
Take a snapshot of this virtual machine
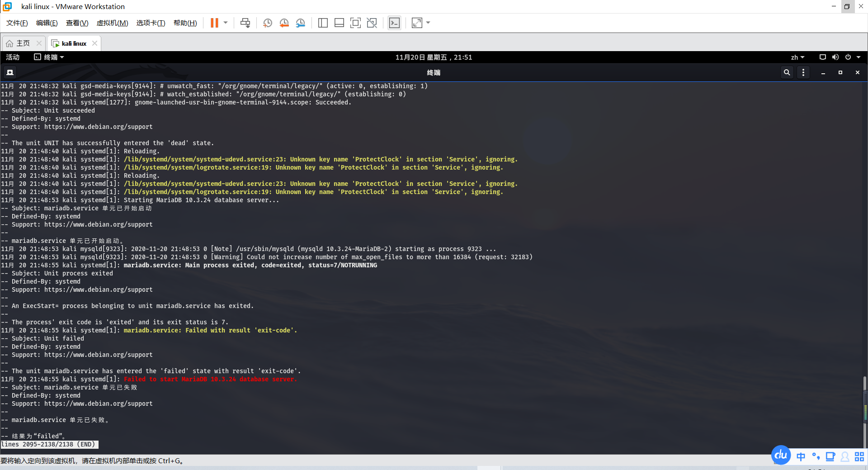(267, 23)
